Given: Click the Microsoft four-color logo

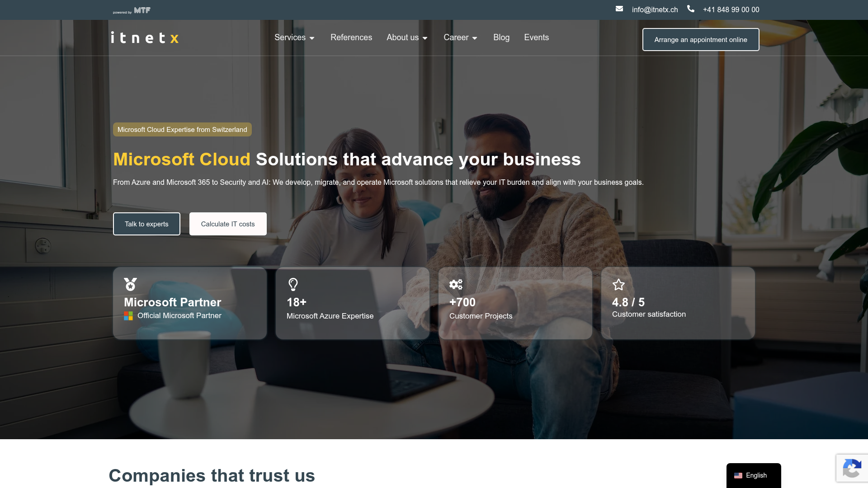Looking at the screenshot, I should pyautogui.click(x=128, y=316).
